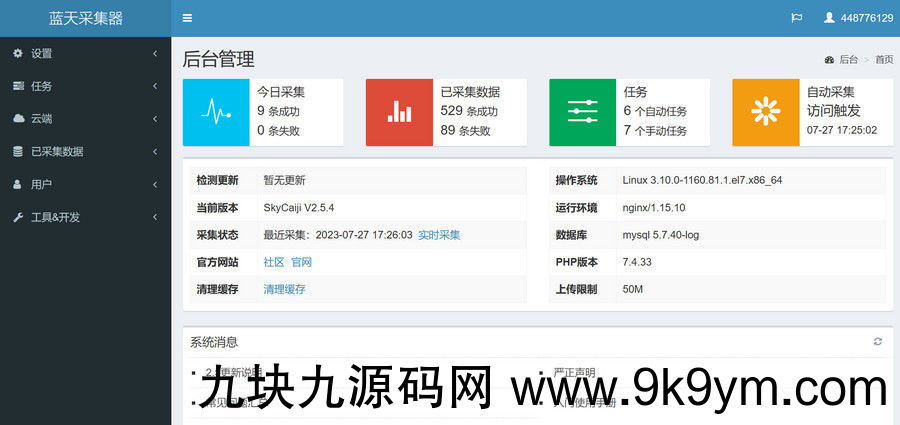Click the orange 自动采集 spinner icon
Screen dimensions: 900x425
tap(766, 112)
